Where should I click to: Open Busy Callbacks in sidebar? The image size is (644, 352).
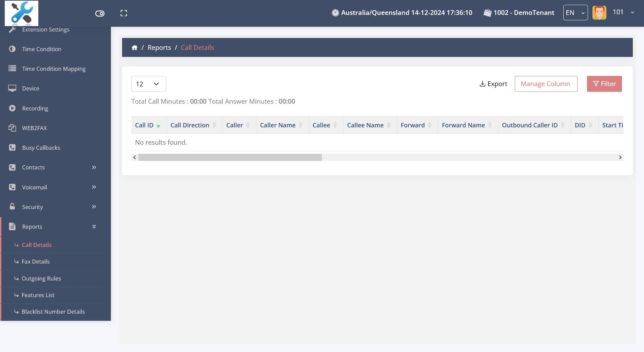41,148
